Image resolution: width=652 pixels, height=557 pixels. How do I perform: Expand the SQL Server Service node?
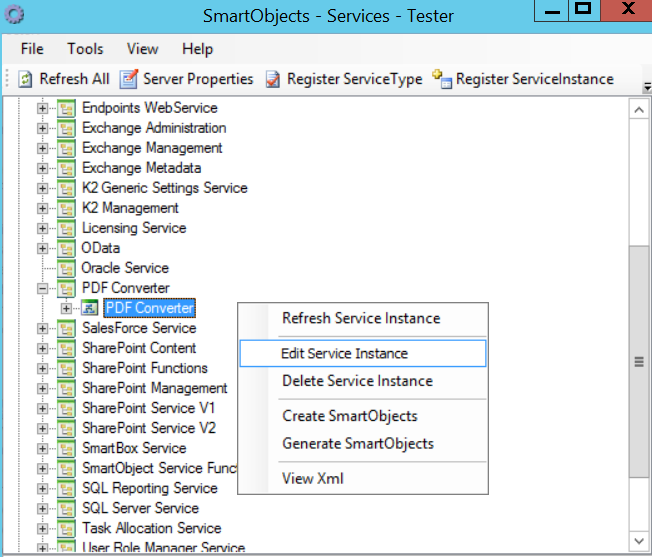42,508
